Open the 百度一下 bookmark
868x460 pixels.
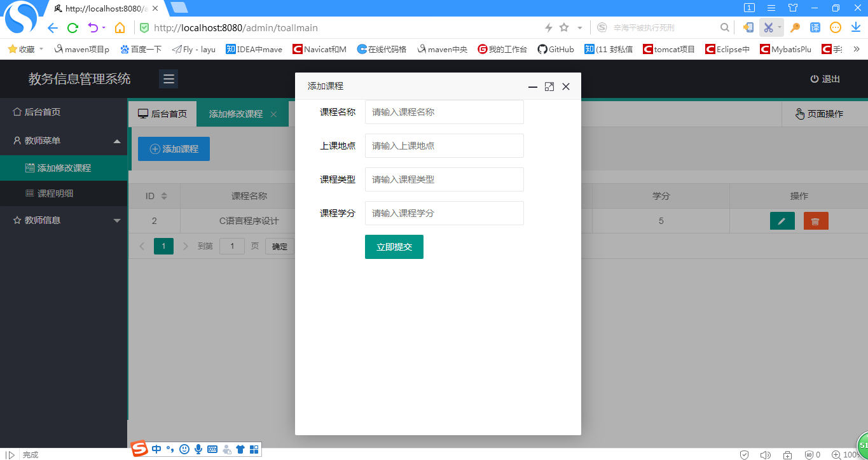click(141, 49)
